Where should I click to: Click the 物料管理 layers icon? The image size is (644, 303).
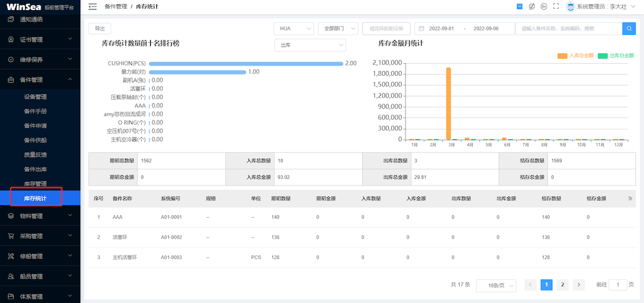pyautogui.click(x=11, y=215)
